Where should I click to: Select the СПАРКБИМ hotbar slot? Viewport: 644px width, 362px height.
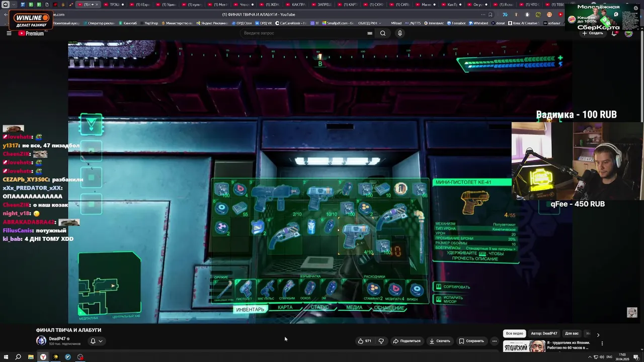click(x=288, y=289)
